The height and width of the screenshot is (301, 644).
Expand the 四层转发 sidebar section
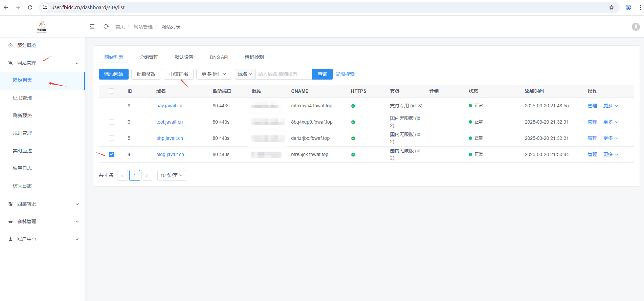pyautogui.click(x=77, y=204)
